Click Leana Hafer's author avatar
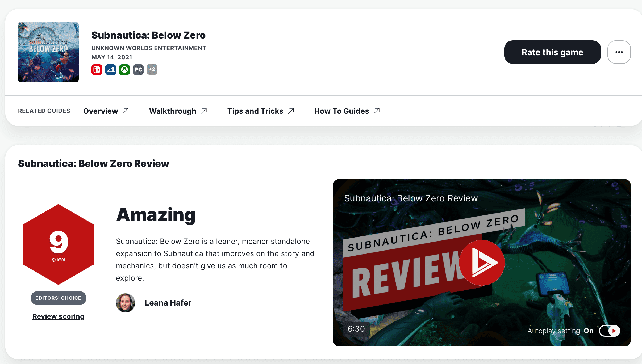 tap(126, 303)
